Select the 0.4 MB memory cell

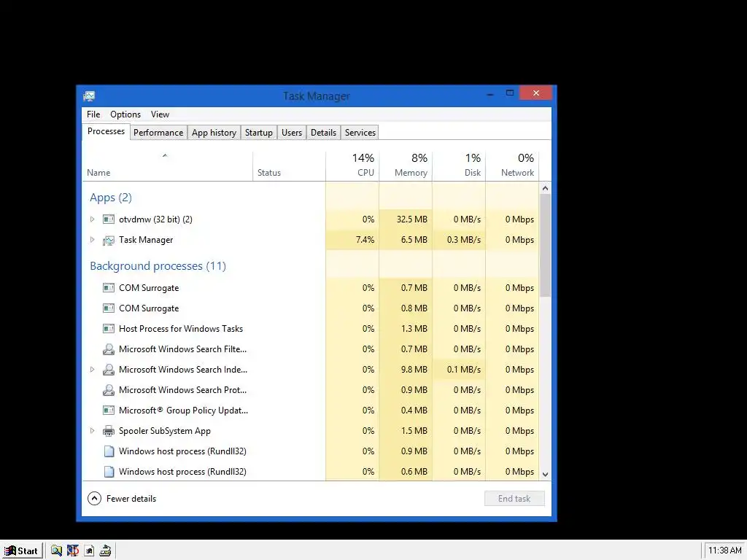click(x=406, y=411)
